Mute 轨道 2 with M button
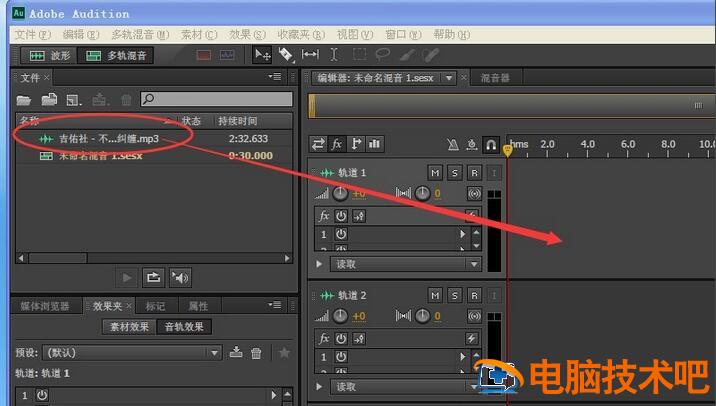The width and height of the screenshot is (716, 406). click(x=435, y=295)
